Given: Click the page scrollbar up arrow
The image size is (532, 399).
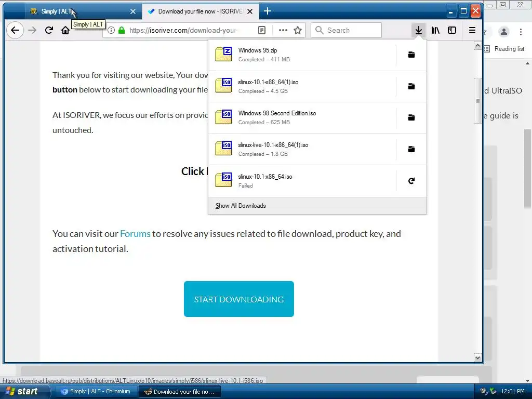Looking at the screenshot, I should coord(477,46).
